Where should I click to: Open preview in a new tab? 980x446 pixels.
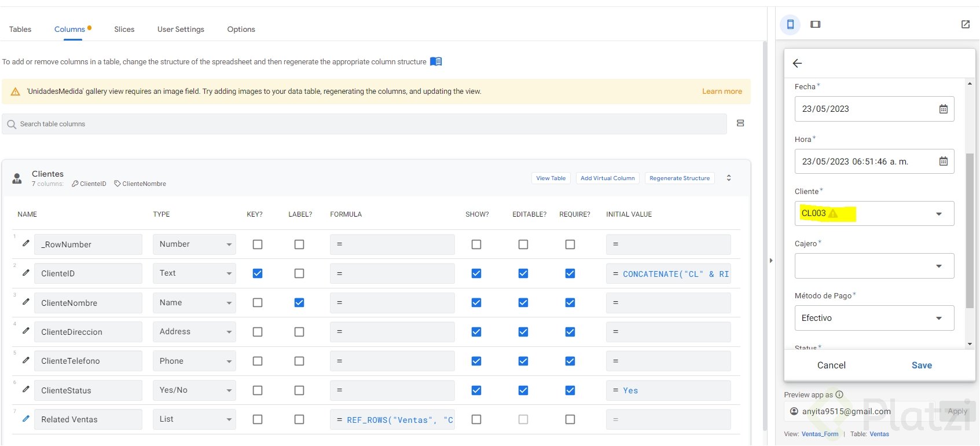tap(966, 24)
